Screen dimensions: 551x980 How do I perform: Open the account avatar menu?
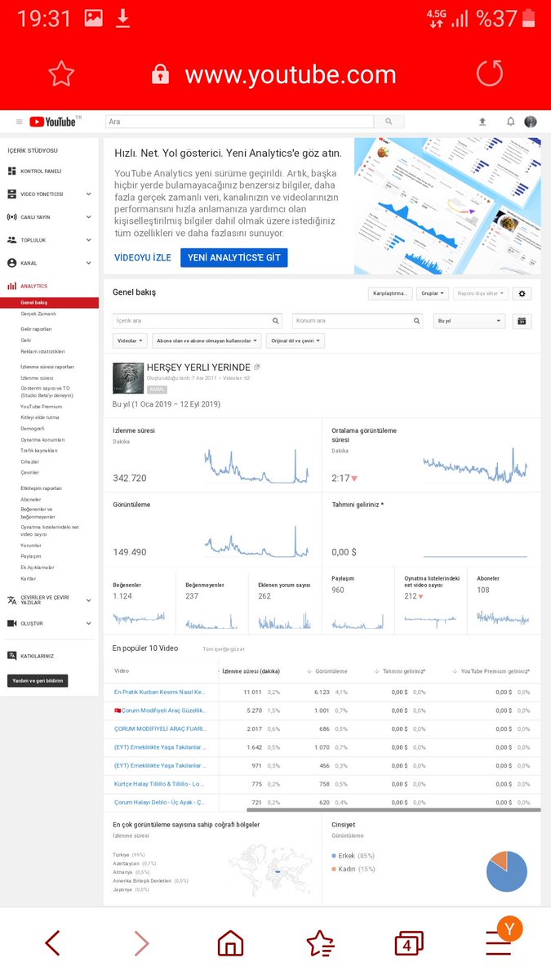point(531,122)
